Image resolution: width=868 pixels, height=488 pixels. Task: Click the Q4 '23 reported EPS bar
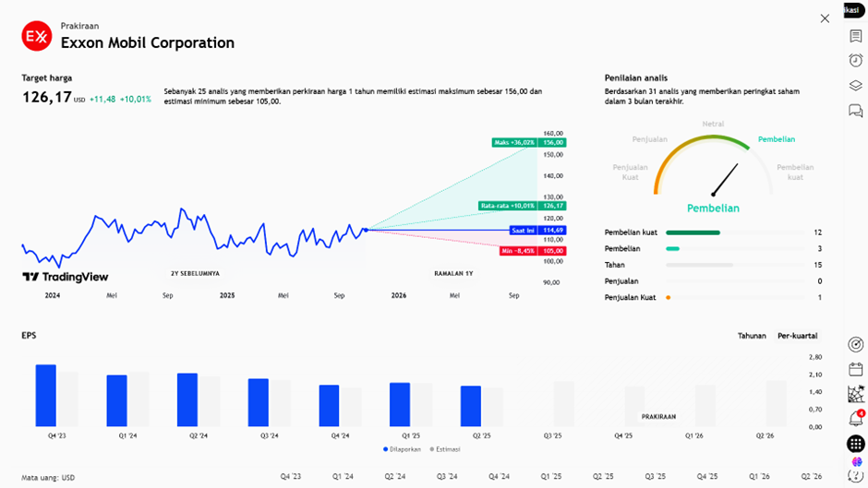coord(45,395)
